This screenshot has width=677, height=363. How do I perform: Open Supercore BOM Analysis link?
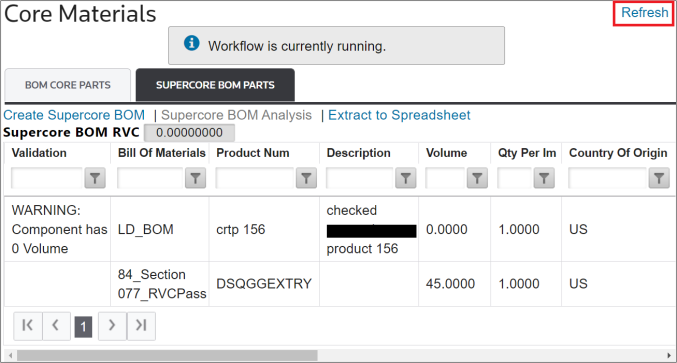(236, 115)
